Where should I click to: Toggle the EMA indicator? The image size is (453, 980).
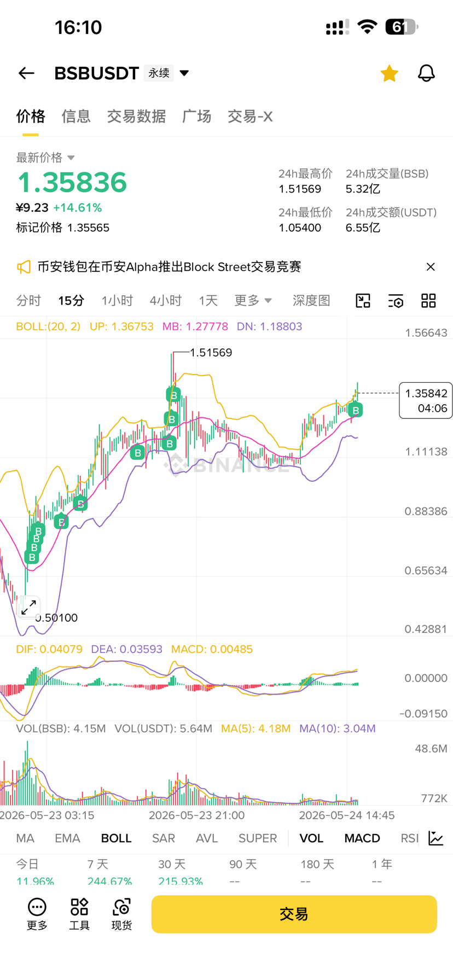coord(67,838)
